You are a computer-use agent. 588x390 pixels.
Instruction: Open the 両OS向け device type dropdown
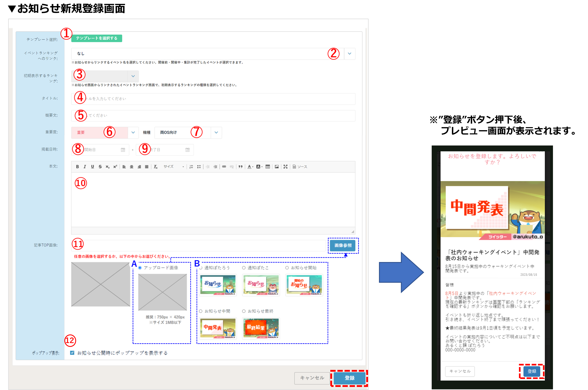[x=216, y=133]
